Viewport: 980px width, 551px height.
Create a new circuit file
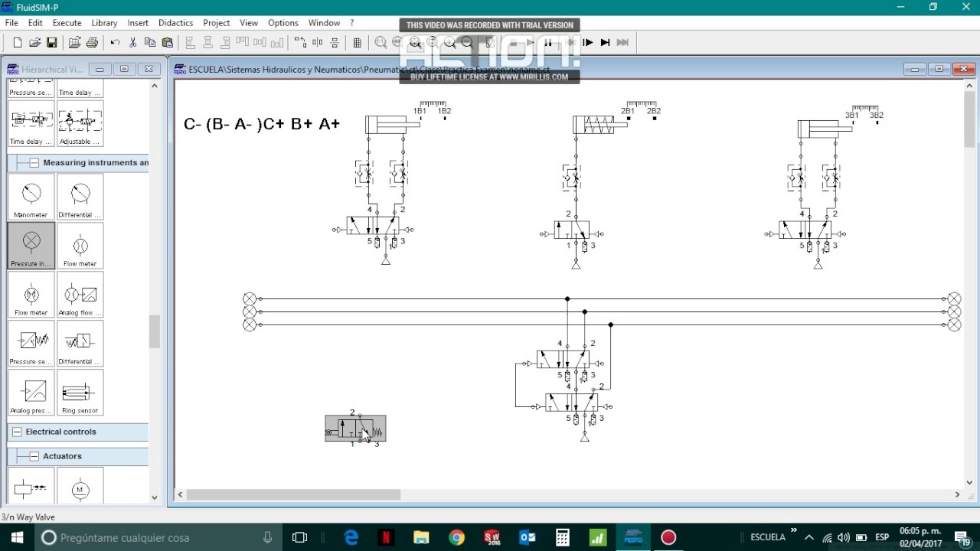point(17,43)
